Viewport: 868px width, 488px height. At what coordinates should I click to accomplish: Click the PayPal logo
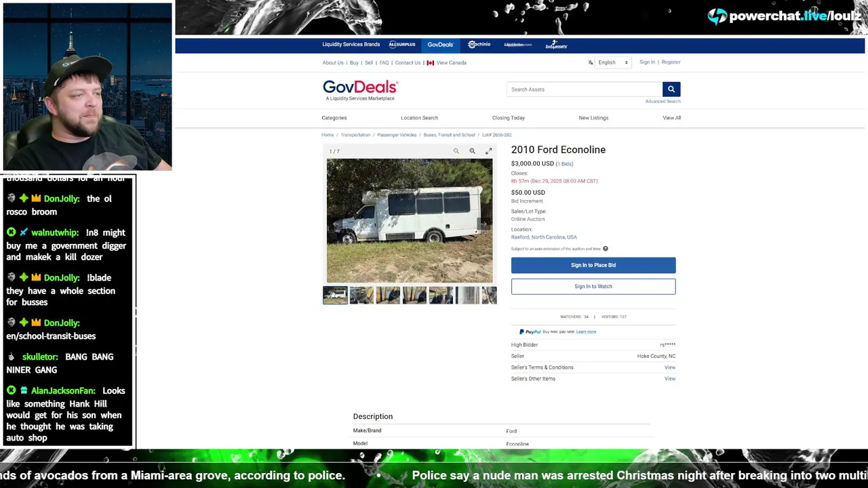530,331
